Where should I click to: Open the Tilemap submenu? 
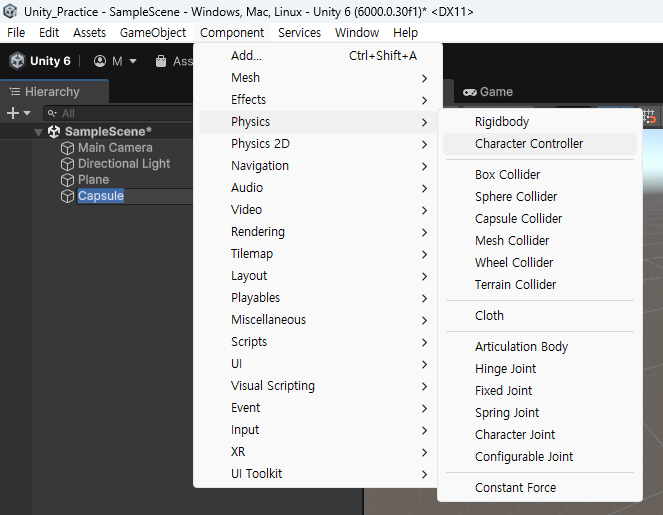pos(318,254)
